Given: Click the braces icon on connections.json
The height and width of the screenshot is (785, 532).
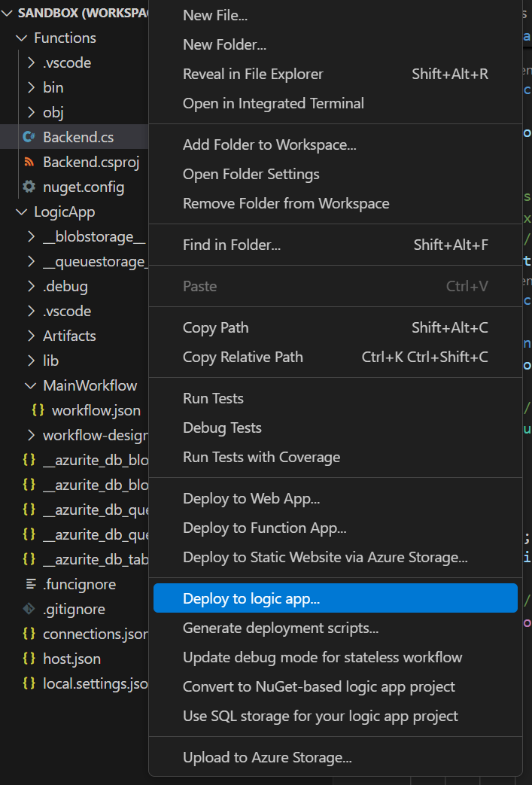Looking at the screenshot, I should tap(28, 634).
